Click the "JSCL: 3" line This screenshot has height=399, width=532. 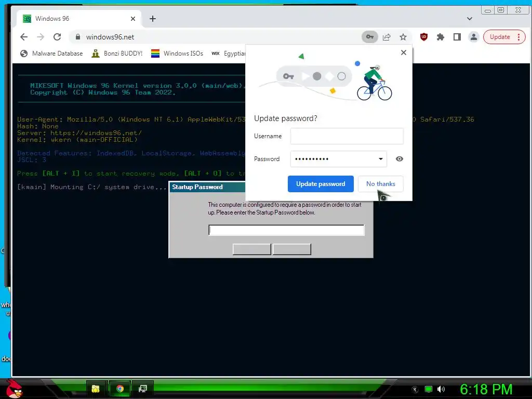(x=32, y=160)
